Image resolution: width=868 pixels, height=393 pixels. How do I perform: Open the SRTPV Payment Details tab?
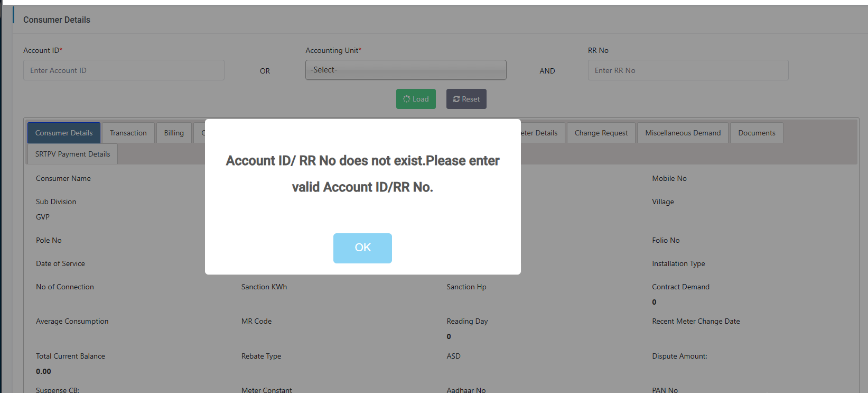point(72,154)
